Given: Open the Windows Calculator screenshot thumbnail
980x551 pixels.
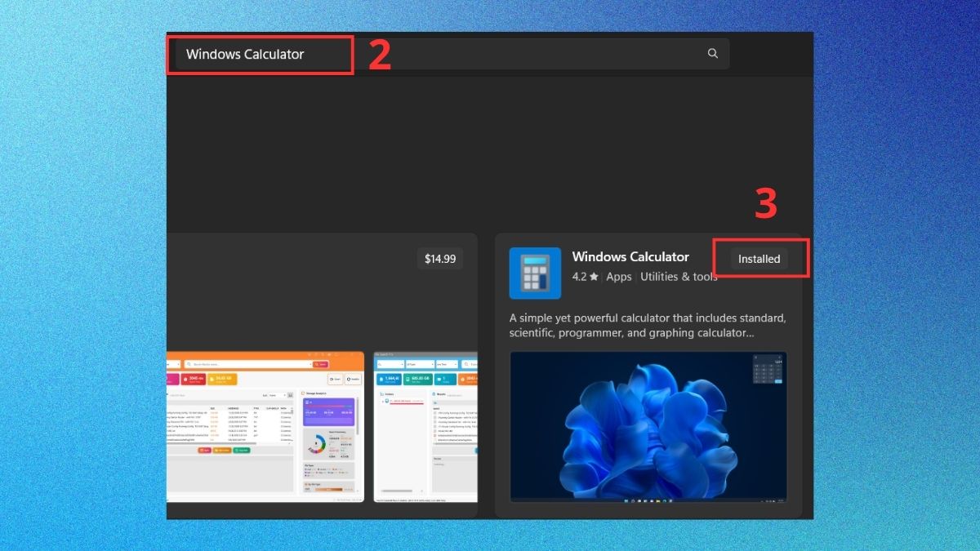Looking at the screenshot, I should click(x=648, y=427).
